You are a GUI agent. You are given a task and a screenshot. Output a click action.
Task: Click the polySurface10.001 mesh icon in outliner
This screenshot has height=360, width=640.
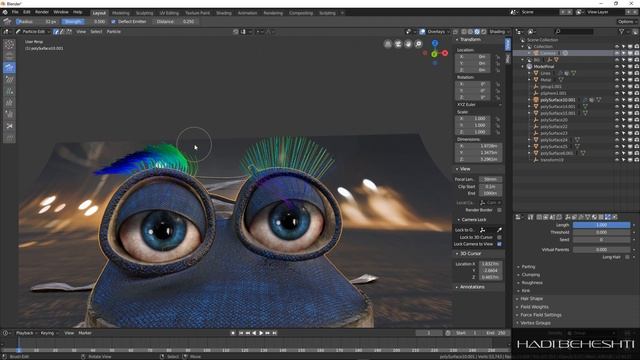pos(536,100)
